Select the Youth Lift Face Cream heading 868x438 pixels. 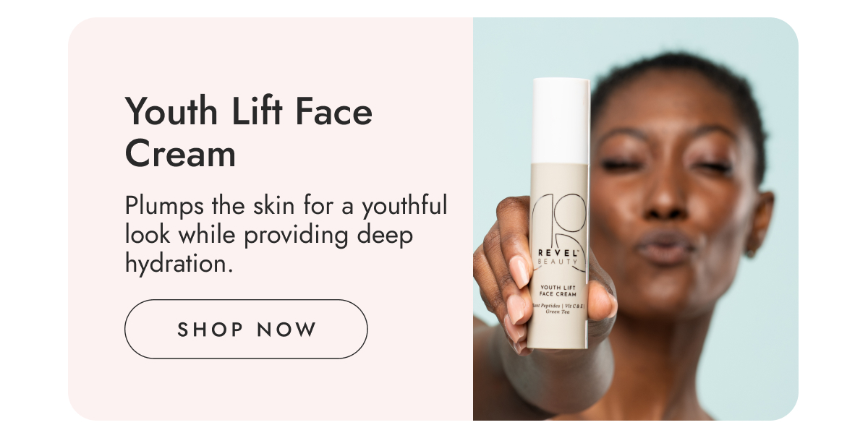pos(249,133)
